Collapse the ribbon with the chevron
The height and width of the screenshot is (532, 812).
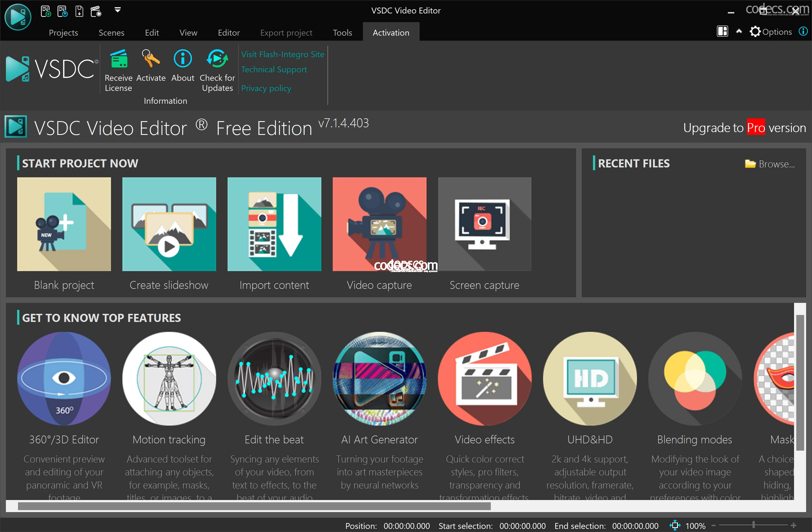coord(739,31)
